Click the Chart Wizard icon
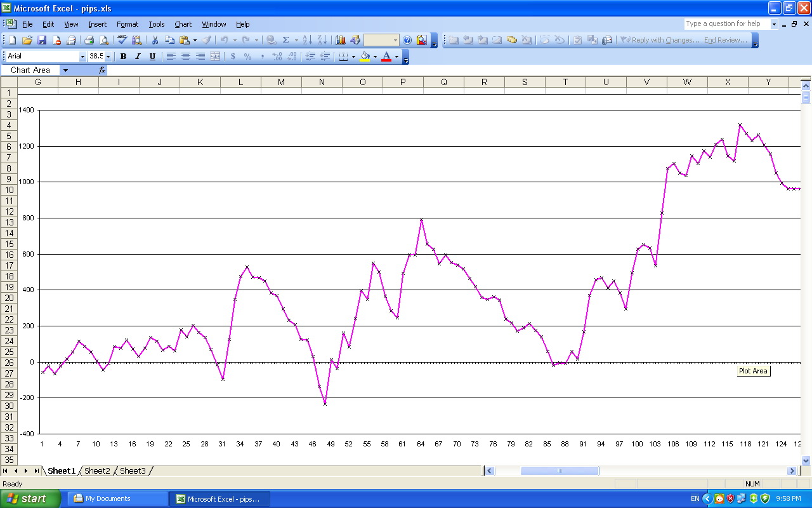This screenshot has height=508, width=812. point(341,40)
